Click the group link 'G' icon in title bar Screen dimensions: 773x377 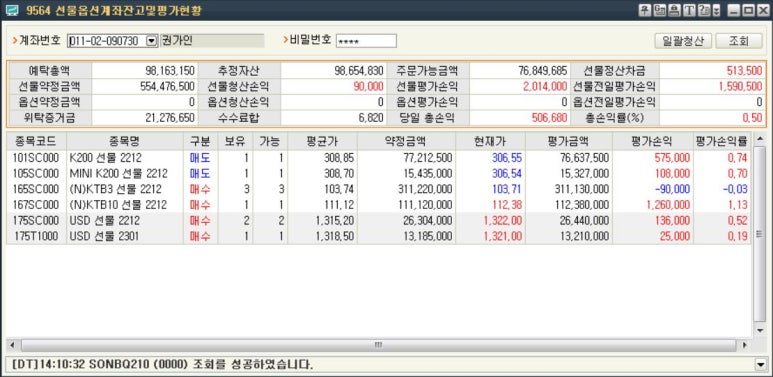pos(659,10)
